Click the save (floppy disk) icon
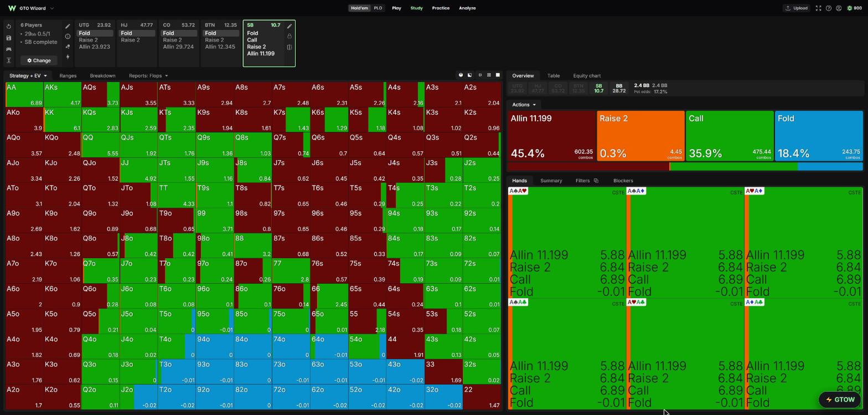The image size is (868, 415). pyautogui.click(x=9, y=38)
